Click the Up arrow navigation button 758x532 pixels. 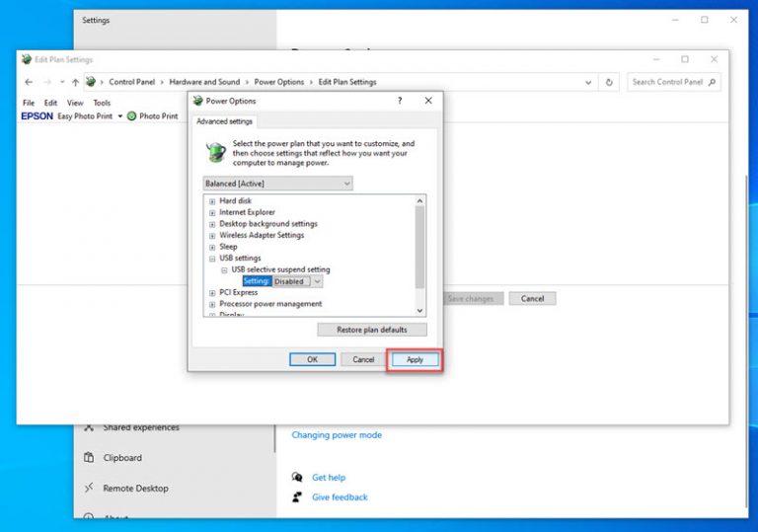(x=75, y=82)
